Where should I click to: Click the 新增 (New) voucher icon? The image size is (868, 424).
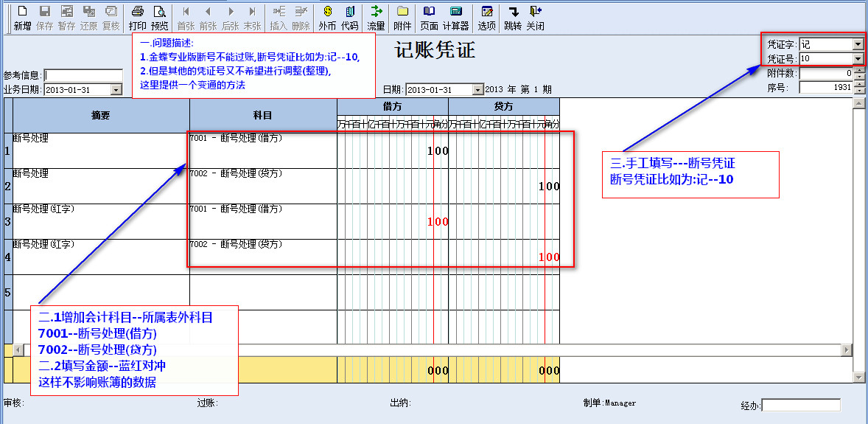(22, 18)
